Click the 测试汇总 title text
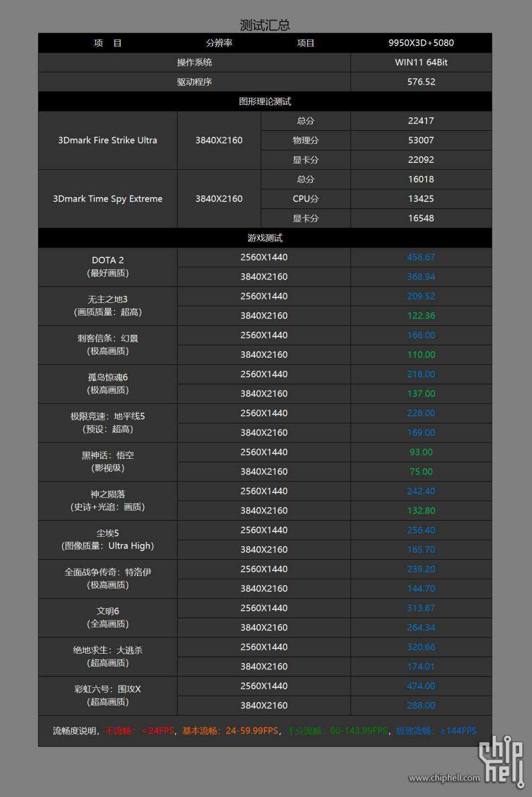The height and width of the screenshot is (797, 532). click(x=265, y=25)
